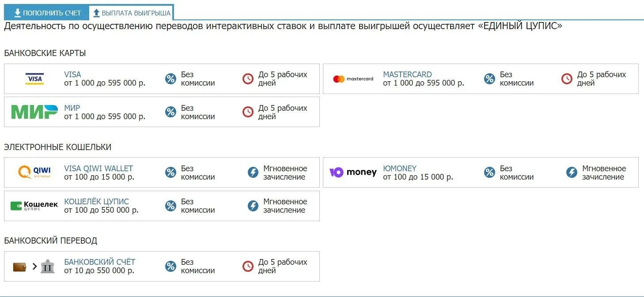The image size is (644, 297).
Task: Choose VISA QIWI WALLET link
Action: (98, 169)
